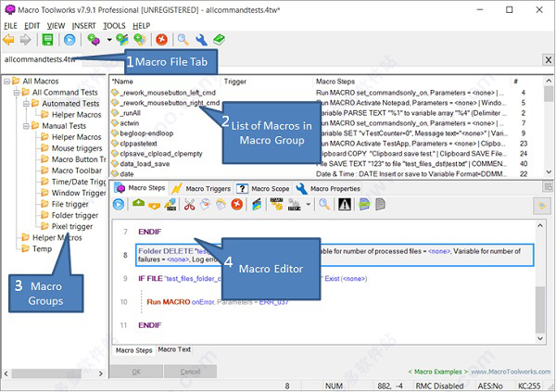The width and height of the screenshot is (556, 392).
Task: Switch to the Macro Properties tab
Action: (328, 189)
